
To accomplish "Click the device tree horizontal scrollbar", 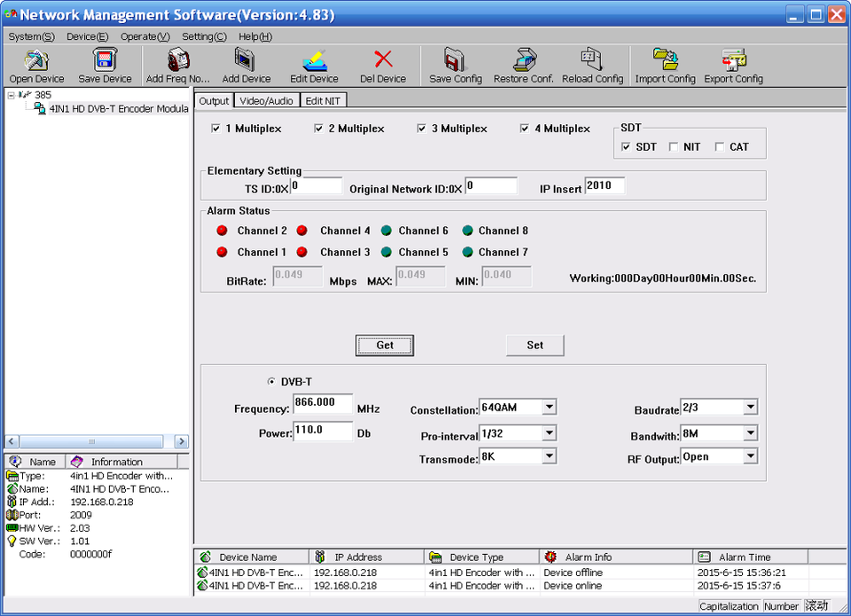I will (x=98, y=441).
